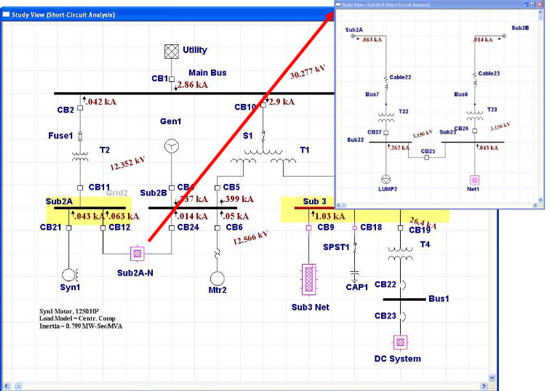Select the Gen1 generator symbol
This screenshot has height=391, width=551.
tap(171, 146)
